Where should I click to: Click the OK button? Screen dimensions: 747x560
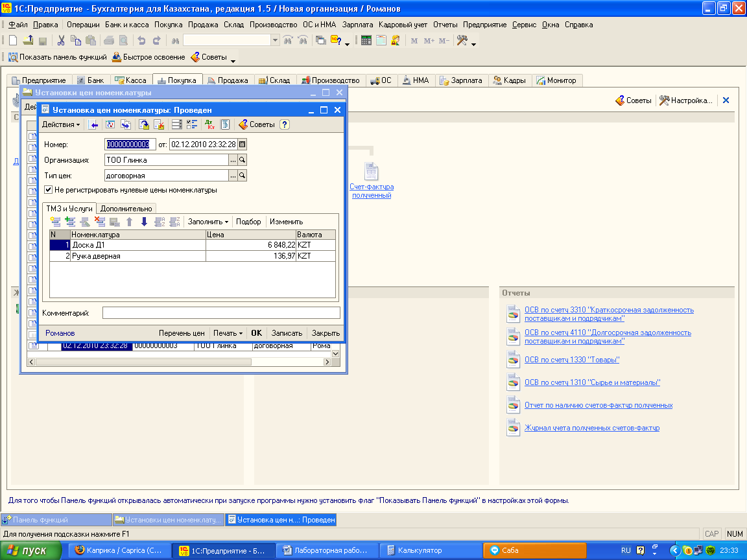point(256,333)
